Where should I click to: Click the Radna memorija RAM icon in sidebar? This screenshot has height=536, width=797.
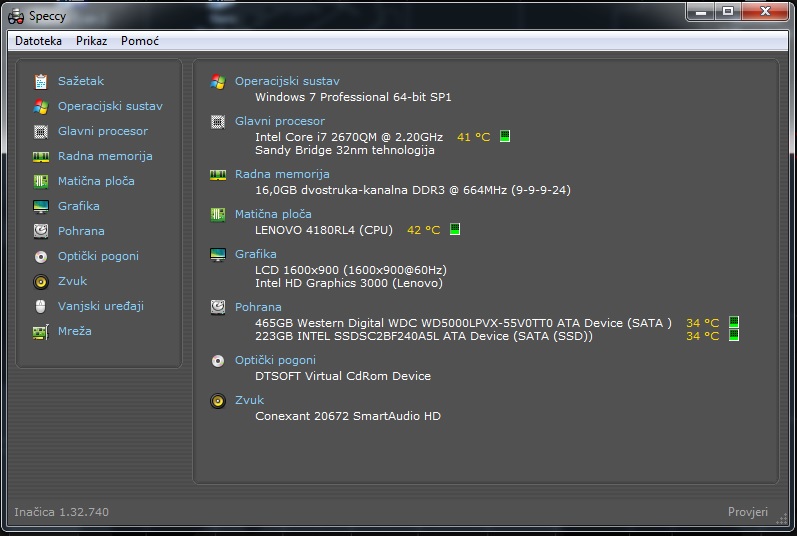tap(41, 156)
